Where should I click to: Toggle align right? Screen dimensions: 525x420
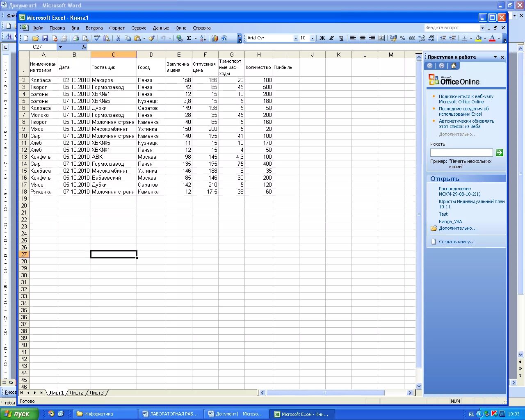[372, 38]
